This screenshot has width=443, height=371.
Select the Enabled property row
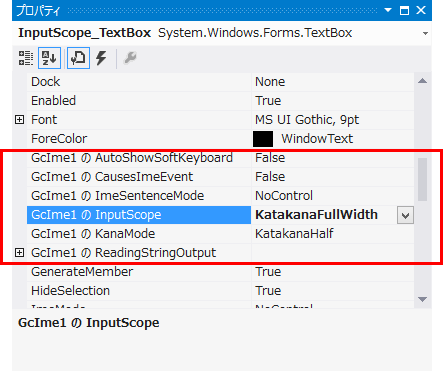(x=220, y=101)
